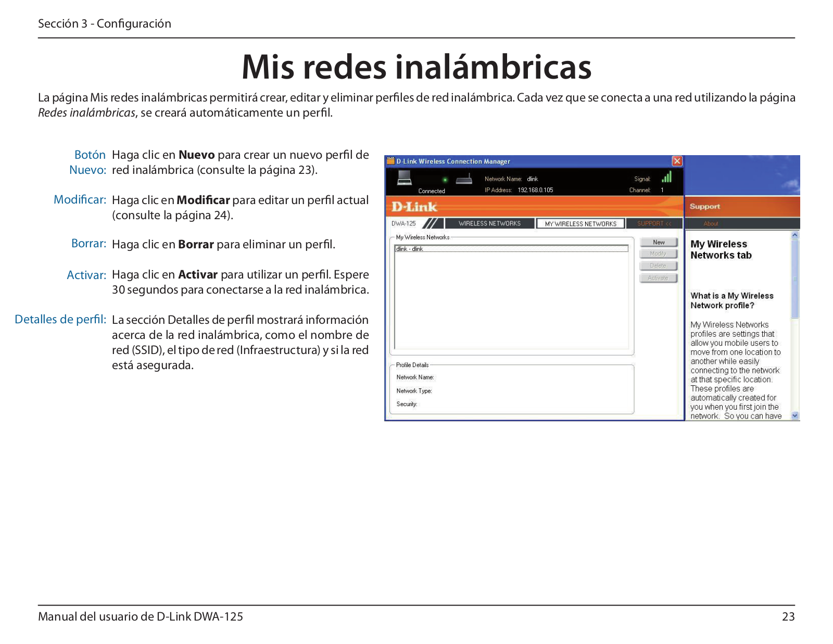Click the Activate profile button
The image size is (833, 644).
(658, 278)
